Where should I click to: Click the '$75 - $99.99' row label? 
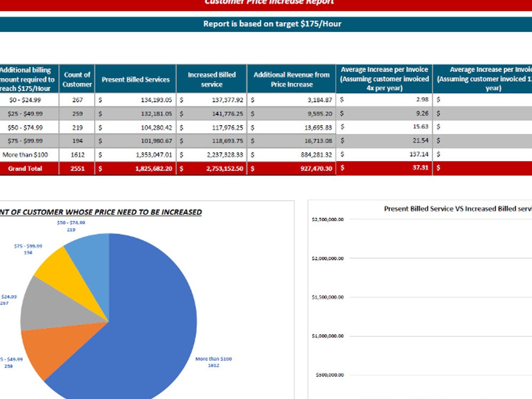(x=25, y=141)
